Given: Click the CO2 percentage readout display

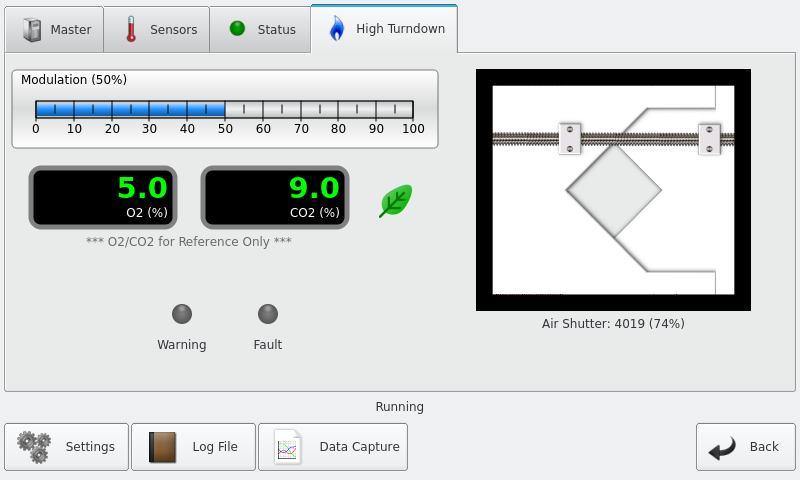Looking at the screenshot, I should pyautogui.click(x=275, y=197).
